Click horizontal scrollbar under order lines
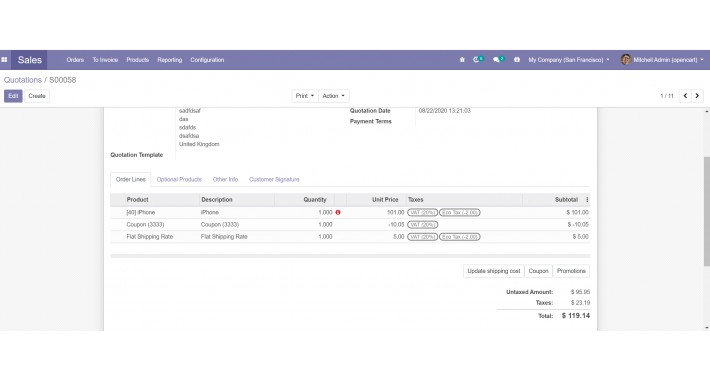This screenshot has height=380, width=710. pyautogui.click(x=350, y=256)
